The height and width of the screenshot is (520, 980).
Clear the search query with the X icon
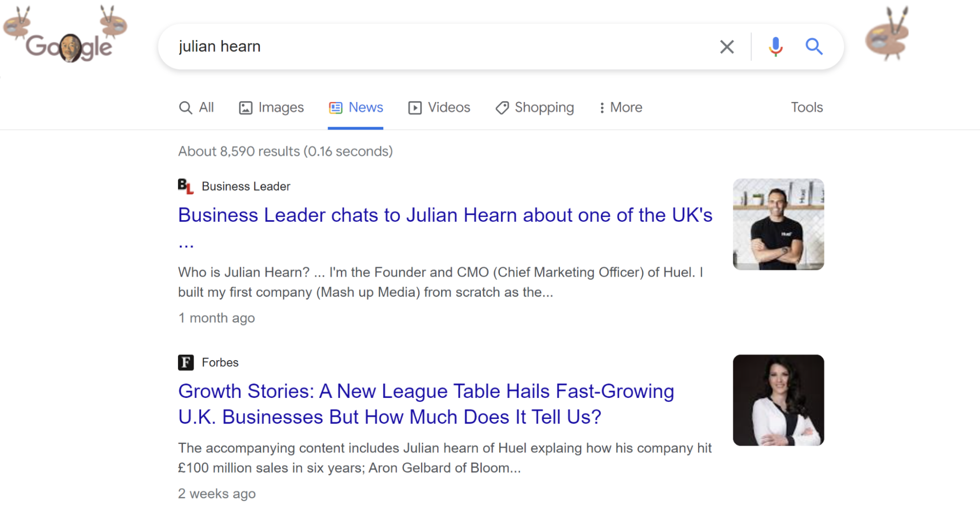tap(727, 47)
